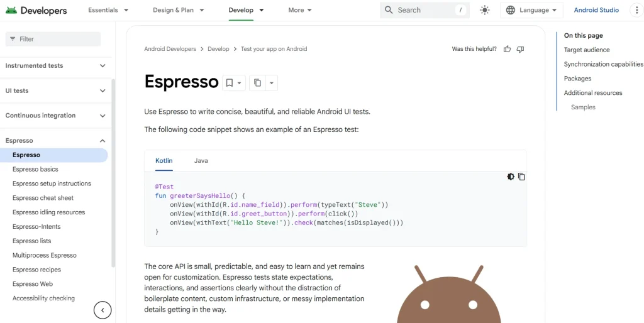Go to Packages section link

click(x=577, y=79)
